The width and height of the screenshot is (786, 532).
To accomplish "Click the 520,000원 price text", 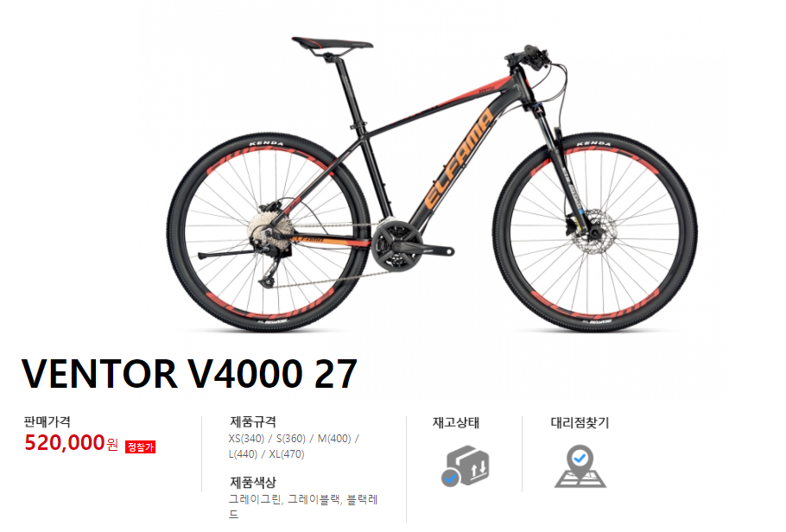I will click(71, 443).
